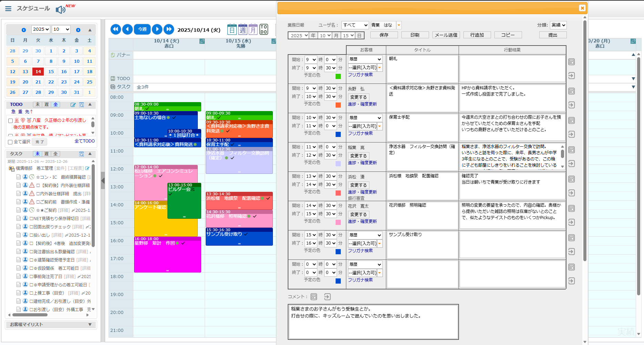Click the メール送信 button
The height and width of the screenshot is (345, 644).
pyautogui.click(x=446, y=35)
